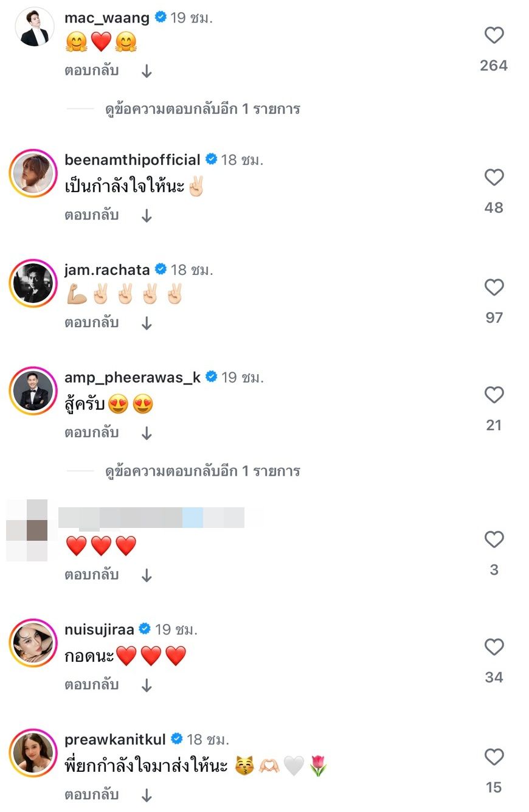Reply to preawkanitkul's comment
The width and height of the screenshot is (529, 812).
[x=92, y=795]
